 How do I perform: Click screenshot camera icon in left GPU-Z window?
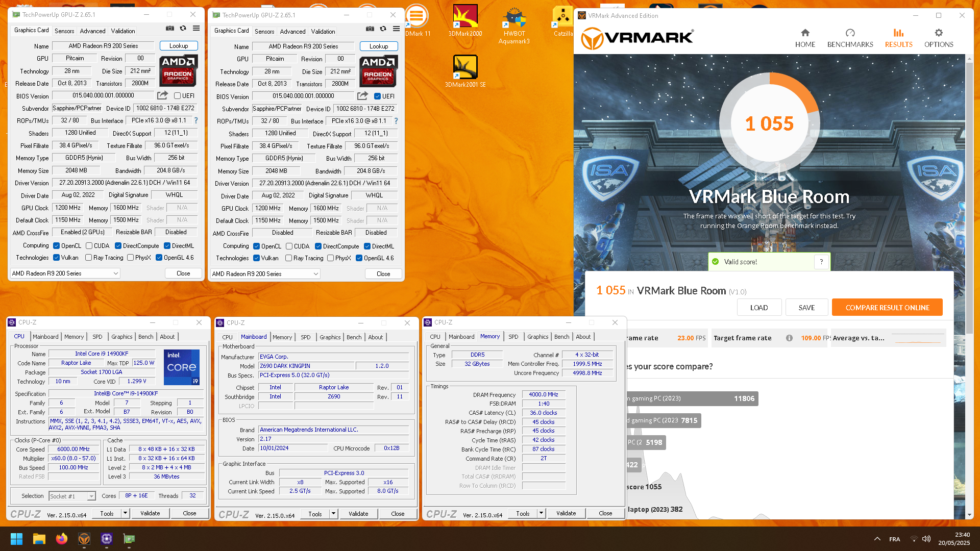tap(170, 29)
